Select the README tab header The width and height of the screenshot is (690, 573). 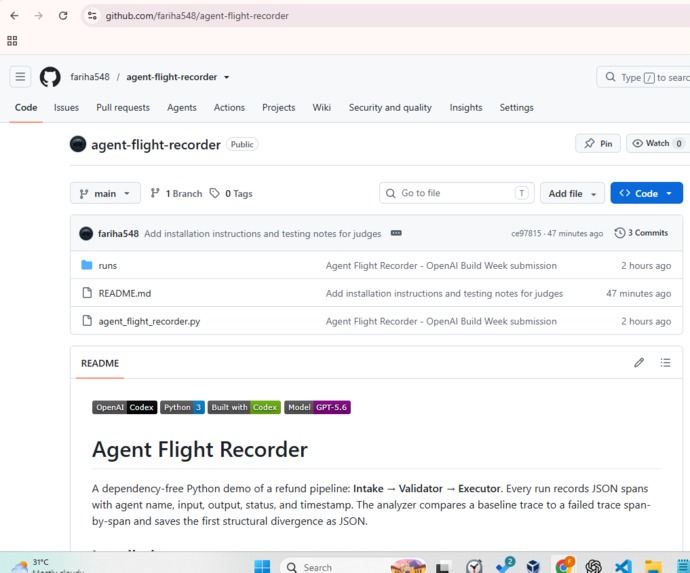pyautogui.click(x=100, y=363)
